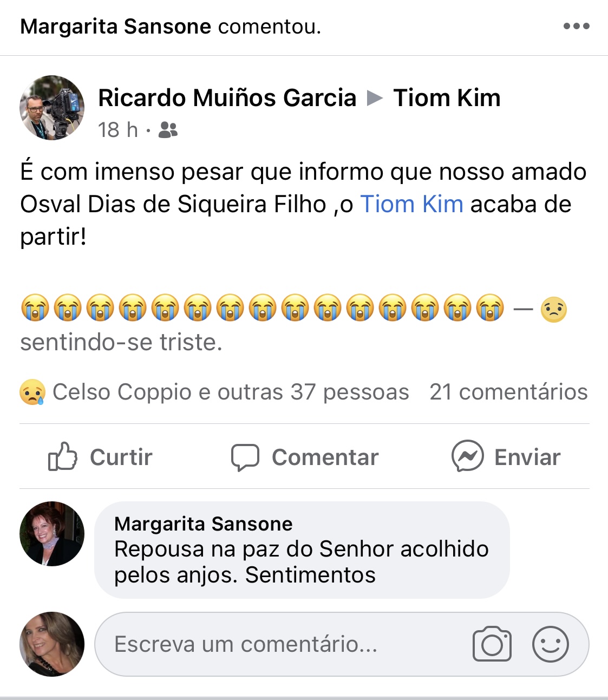This screenshot has height=700, width=608.
Task: Tap your own avatar beside comment box
Action: pos(52,644)
